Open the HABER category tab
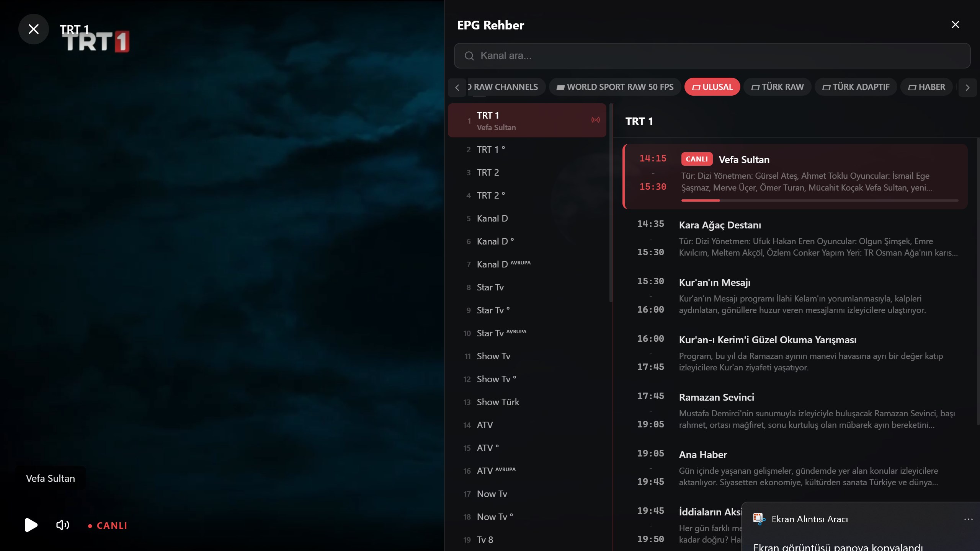The image size is (980, 551). pyautogui.click(x=926, y=87)
